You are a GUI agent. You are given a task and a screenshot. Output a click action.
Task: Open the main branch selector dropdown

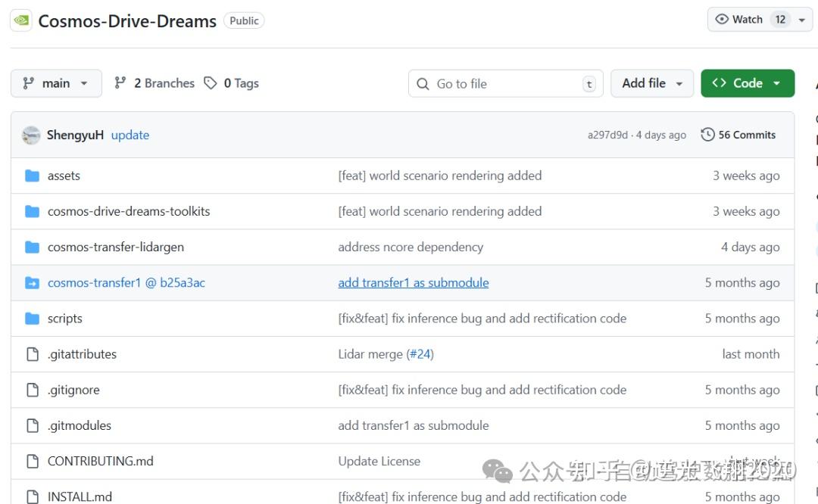pyautogui.click(x=56, y=83)
